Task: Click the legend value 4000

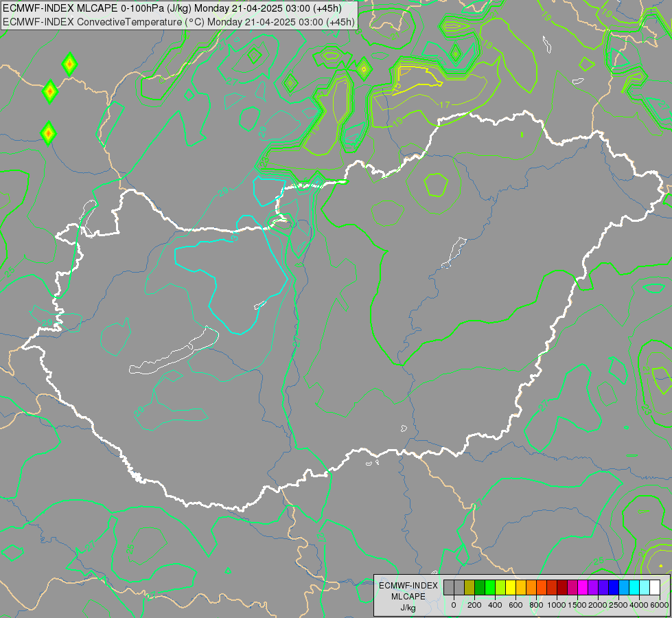Action: (x=639, y=605)
